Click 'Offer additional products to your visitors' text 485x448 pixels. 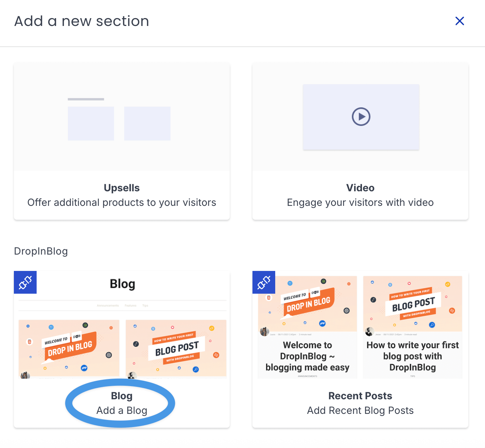tap(122, 203)
